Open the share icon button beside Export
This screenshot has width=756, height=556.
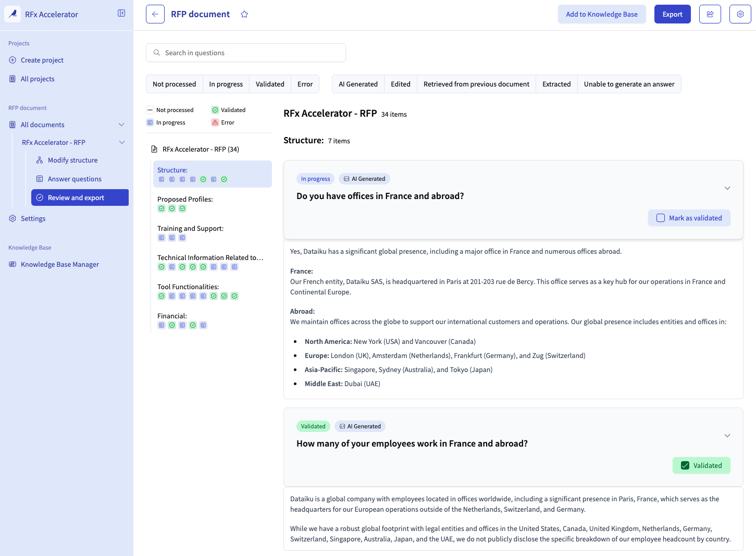tap(710, 14)
